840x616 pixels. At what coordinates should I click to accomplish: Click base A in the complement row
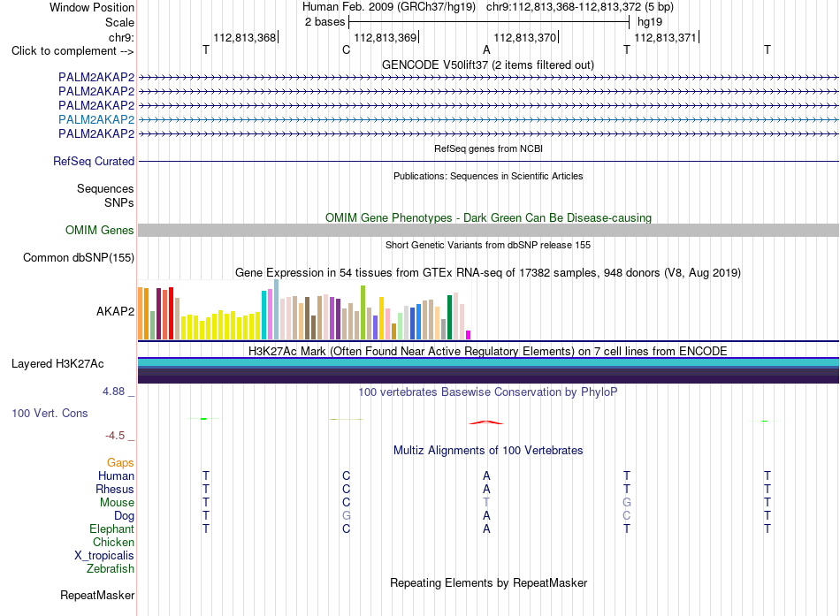pyautogui.click(x=486, y=49)
